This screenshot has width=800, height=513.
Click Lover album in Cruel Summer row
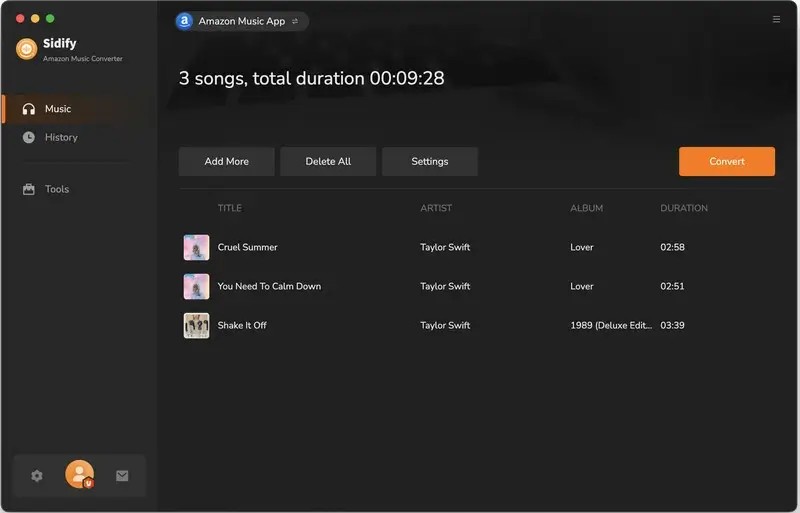coord(582,247)
